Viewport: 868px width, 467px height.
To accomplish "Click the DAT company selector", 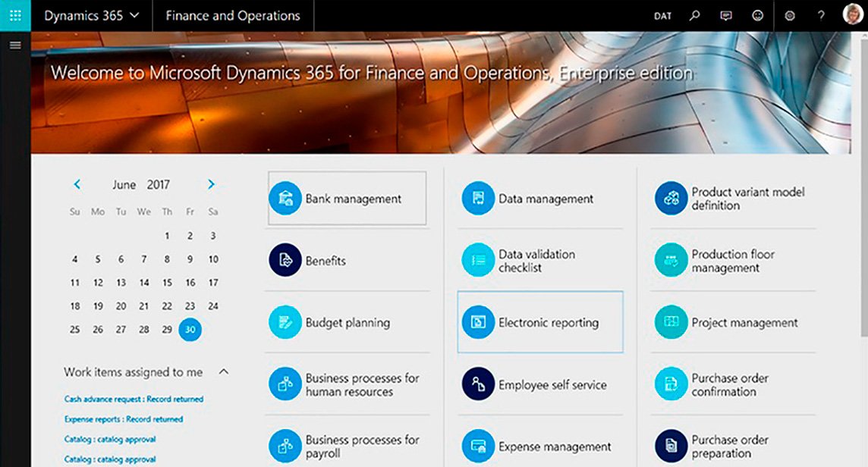I will pos(662,16).
